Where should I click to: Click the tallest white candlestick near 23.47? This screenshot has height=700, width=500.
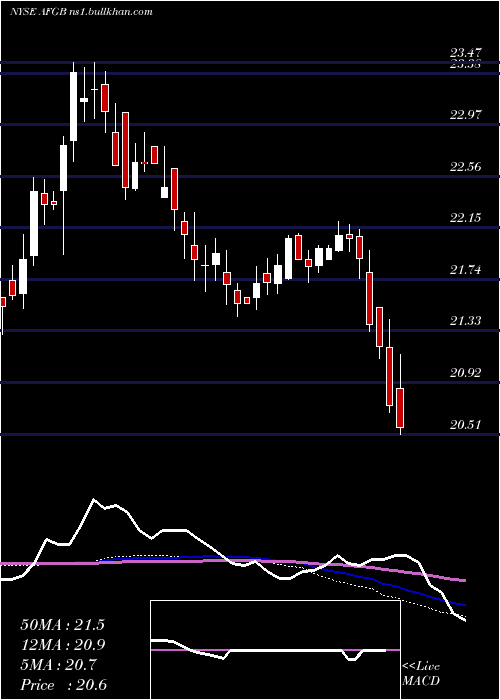pos(74,107)
